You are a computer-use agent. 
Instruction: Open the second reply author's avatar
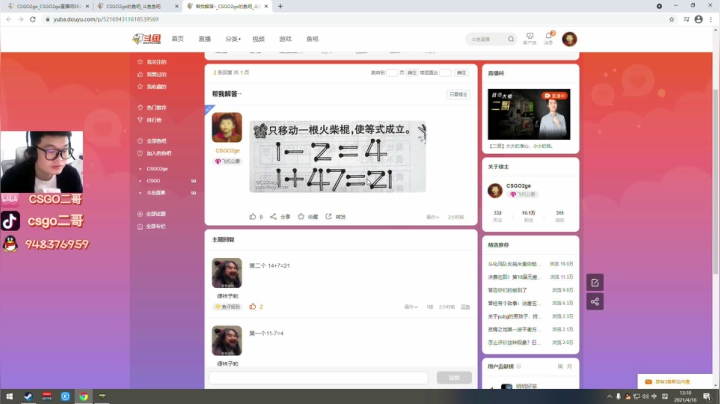pos(227,341)
